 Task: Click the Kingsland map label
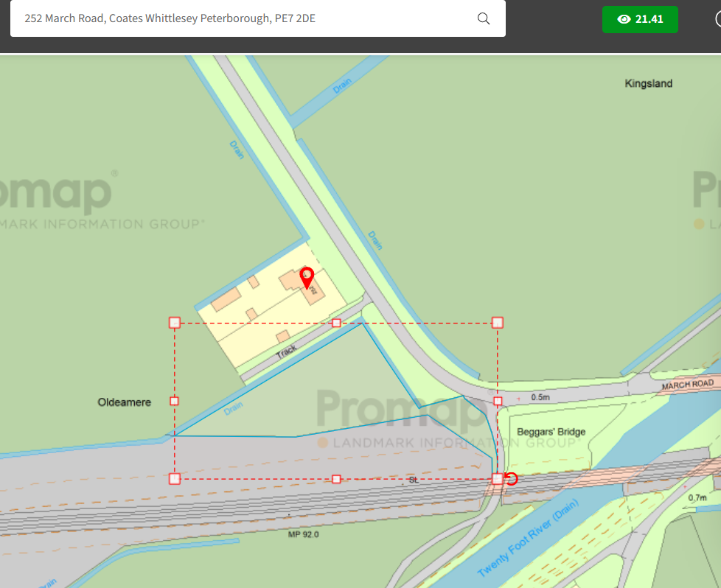[648, 83]
